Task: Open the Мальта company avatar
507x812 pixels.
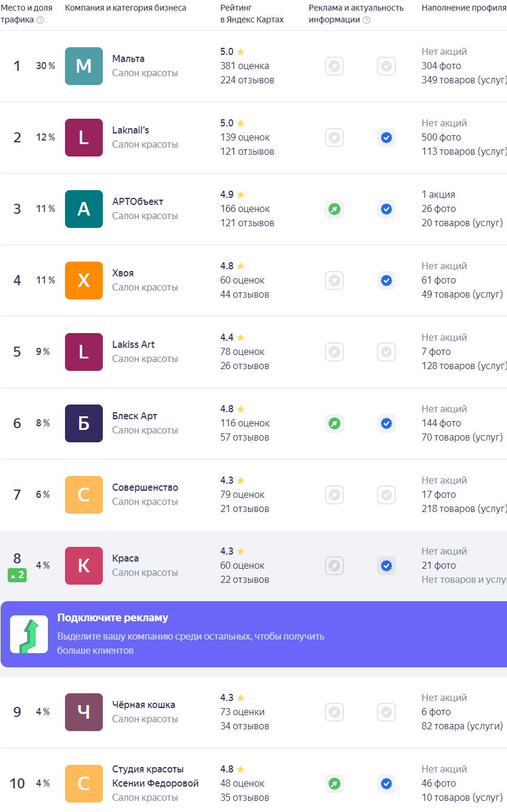Action: 84,66
